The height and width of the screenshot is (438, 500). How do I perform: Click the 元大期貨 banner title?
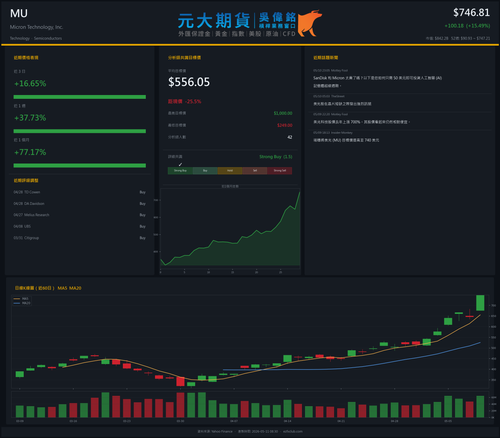coord(214,21)
